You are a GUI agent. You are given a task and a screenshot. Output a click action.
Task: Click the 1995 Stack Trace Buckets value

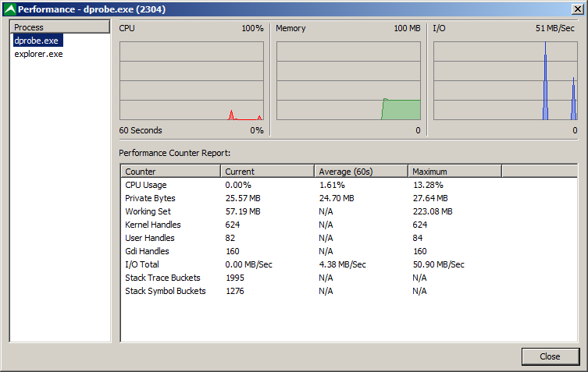[235, 278]
